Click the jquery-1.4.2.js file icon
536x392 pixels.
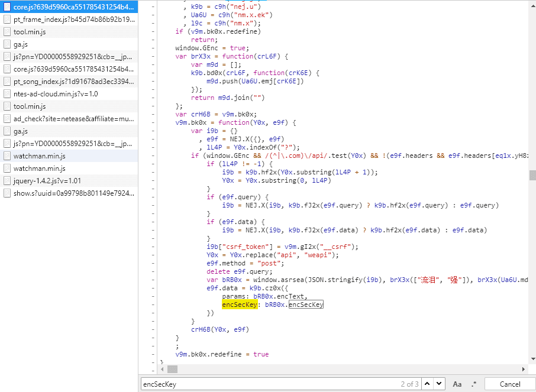coord(7,181)
